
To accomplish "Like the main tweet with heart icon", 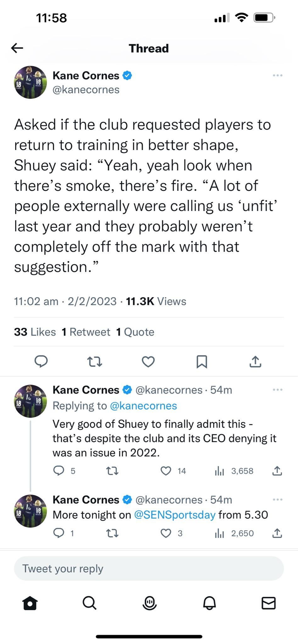I will [x=148, y=362].
